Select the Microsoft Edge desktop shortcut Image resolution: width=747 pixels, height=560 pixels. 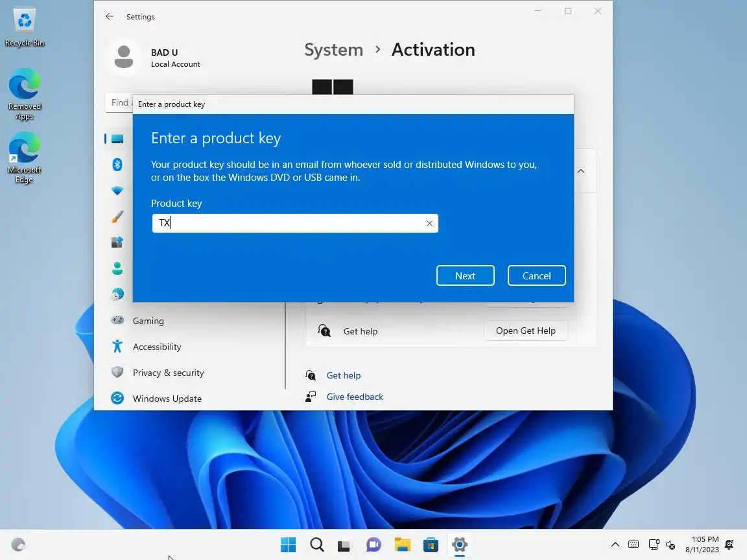pos(24,157)
